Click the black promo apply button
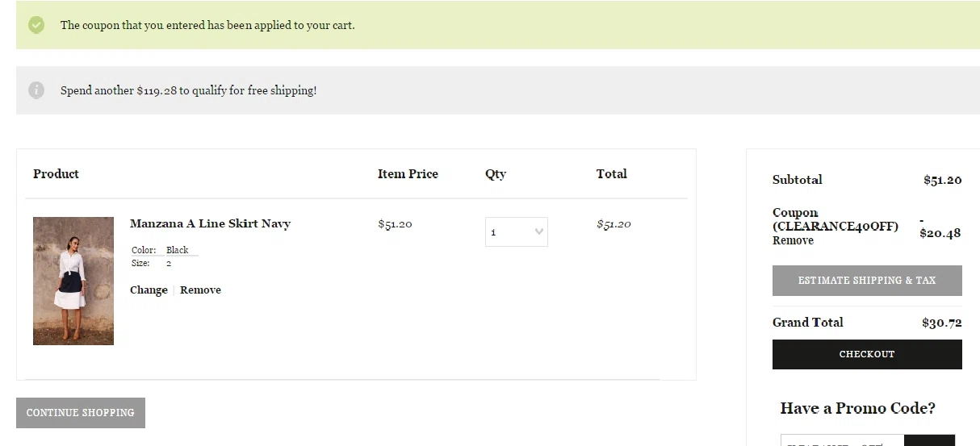The image size is (980, 446). tap(929, 440)
